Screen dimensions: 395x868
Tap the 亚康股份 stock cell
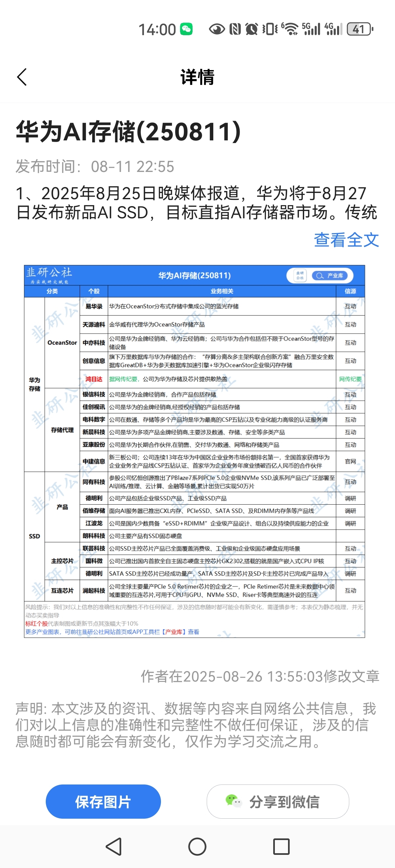[x=94, y=445]
